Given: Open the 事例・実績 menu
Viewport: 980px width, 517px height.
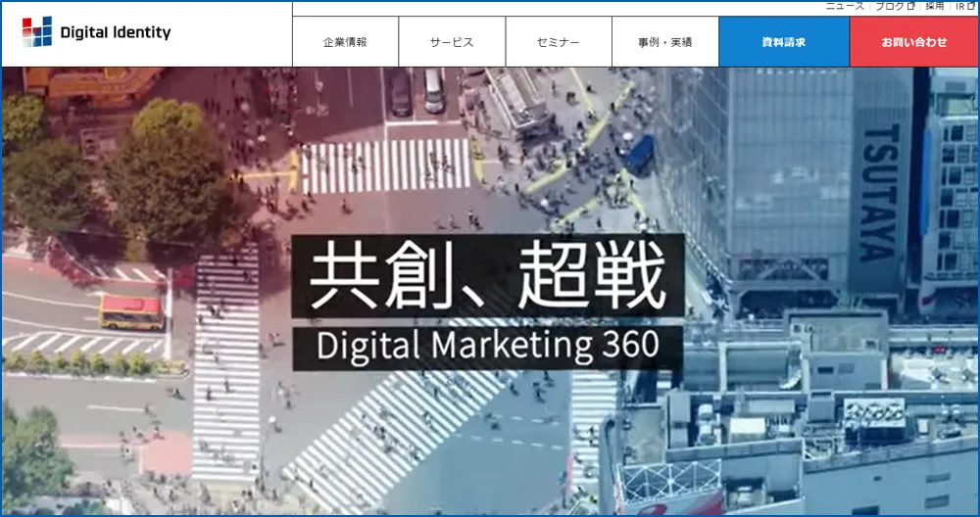Looking at the screenshot, I should click(665, 42).
